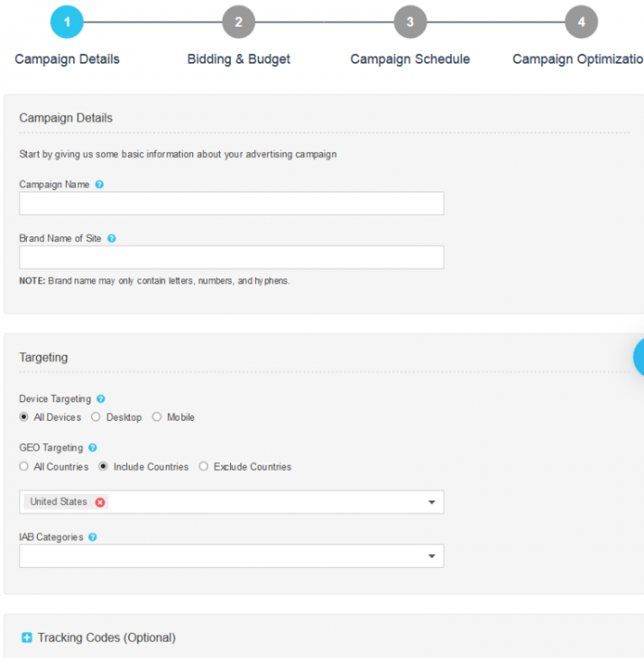Focus the Campaign Name text field
644x658 pixels.
pos(232,204)
